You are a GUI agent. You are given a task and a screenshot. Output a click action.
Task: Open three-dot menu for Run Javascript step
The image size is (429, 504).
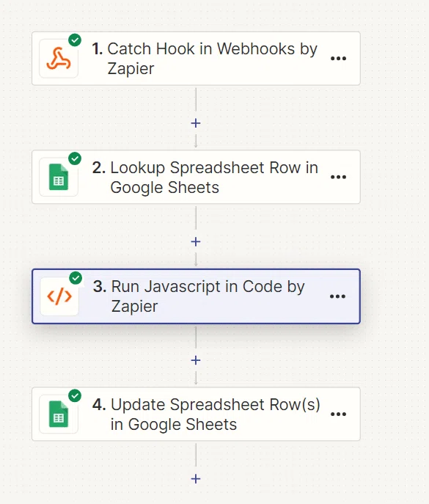(x=338, y=296)
